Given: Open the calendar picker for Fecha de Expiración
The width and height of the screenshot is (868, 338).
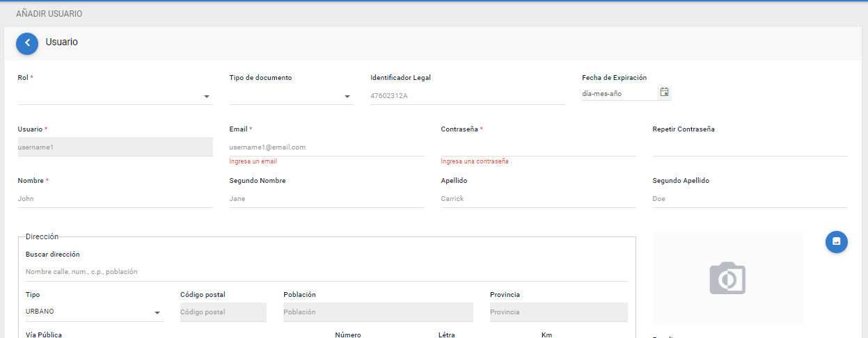Looking at the screenshot, I should [664, 92].
